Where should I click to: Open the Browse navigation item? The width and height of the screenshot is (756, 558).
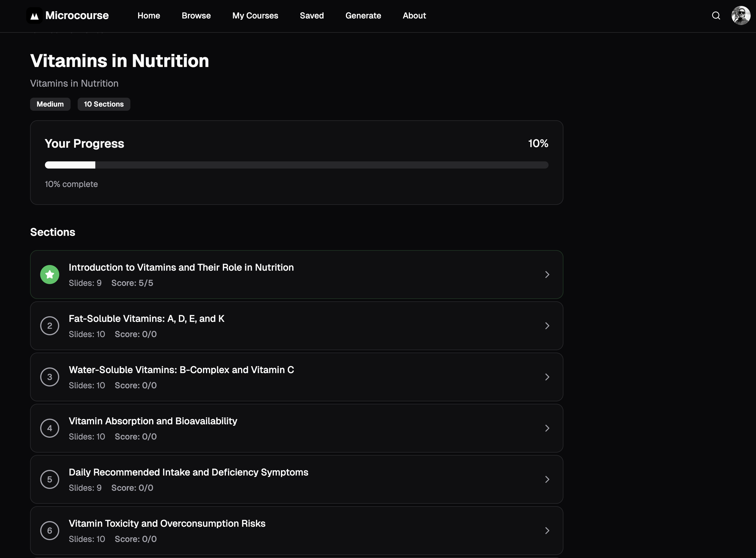tap(196, 15)
